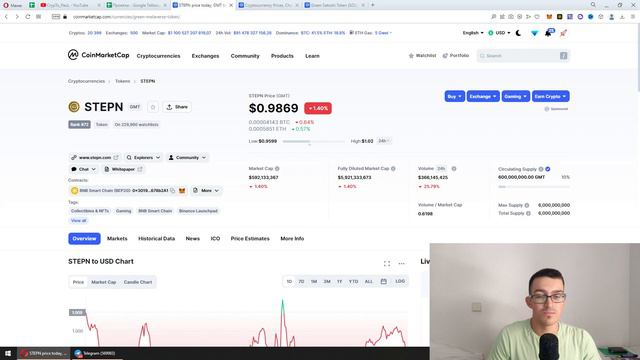Click the CoinMarketCap logo
Image resolution: width=640 pixels, height=360 pixels.
(x=98, y=55)
